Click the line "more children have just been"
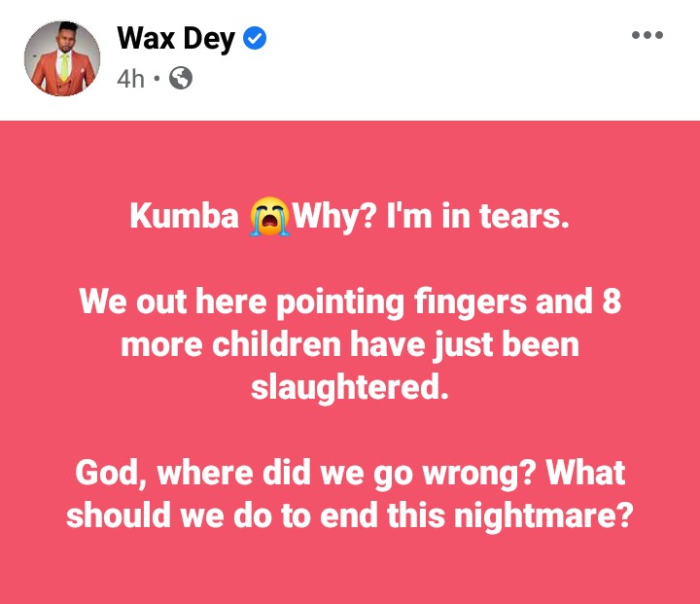 pos(350,345)
